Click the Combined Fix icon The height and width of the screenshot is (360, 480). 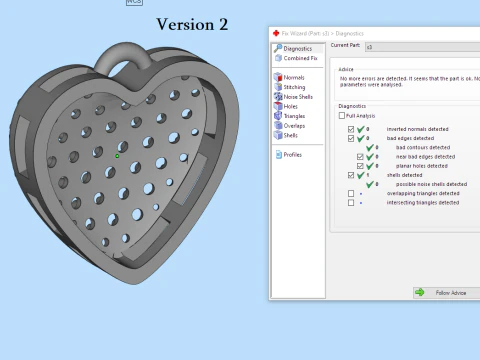(278, 58)
